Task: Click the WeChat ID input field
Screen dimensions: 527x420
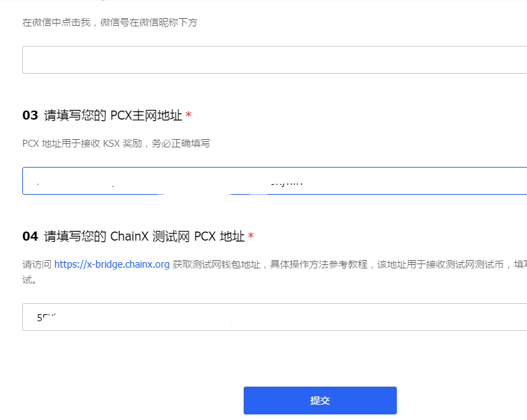Action: [274, 60]
